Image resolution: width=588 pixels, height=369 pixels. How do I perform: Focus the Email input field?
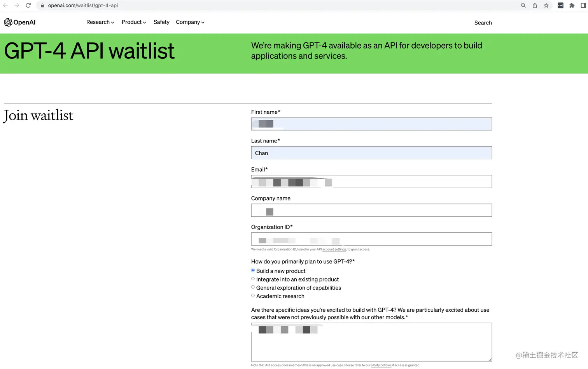[371, 181]
